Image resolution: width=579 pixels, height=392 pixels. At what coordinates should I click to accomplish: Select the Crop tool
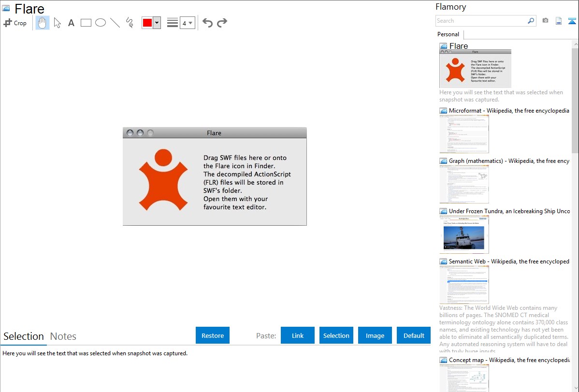[15, 23]
